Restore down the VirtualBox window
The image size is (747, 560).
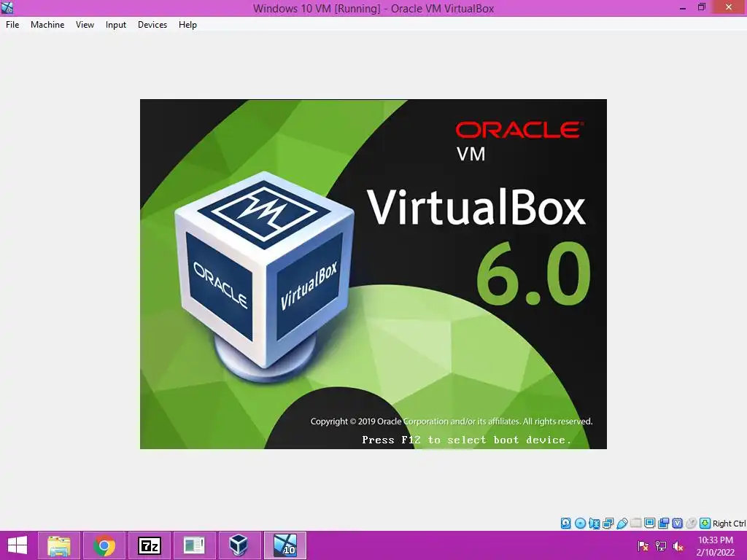701,7
